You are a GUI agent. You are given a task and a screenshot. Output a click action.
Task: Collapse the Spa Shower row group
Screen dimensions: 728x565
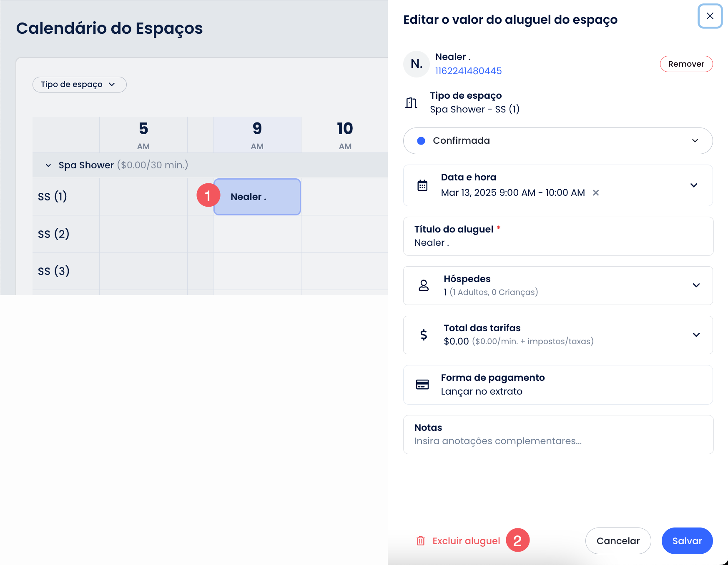(x=48, y=165)
